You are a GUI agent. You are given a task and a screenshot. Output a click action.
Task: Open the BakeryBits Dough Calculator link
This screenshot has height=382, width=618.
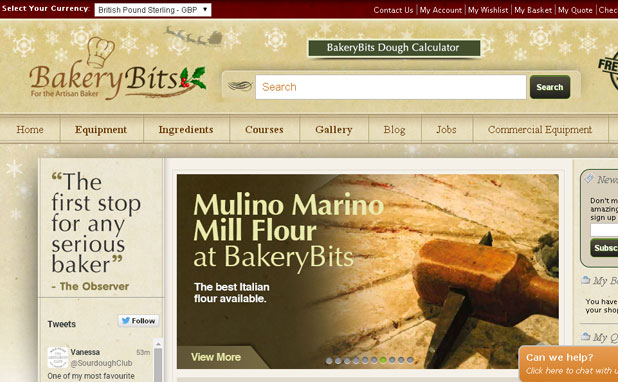pos(394,48)
